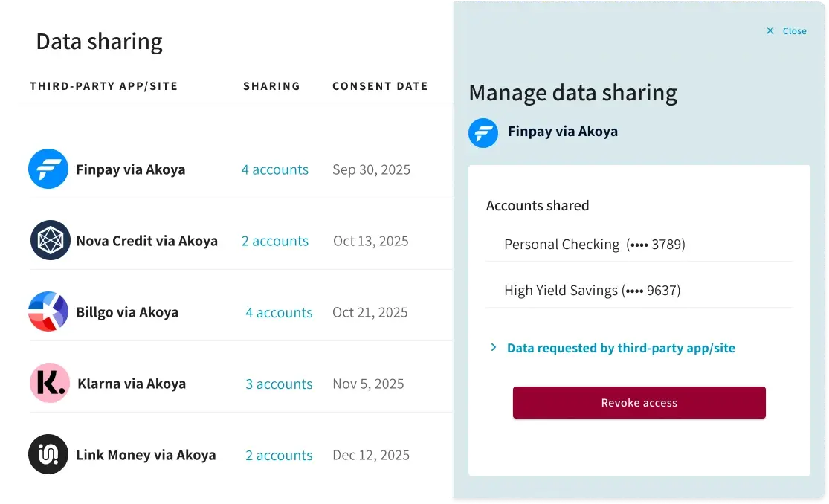Viewport: 829px width, 504px height.
Task: Click the Billgo logo icon
Action: pyautogui.click(x=48, y=311)
